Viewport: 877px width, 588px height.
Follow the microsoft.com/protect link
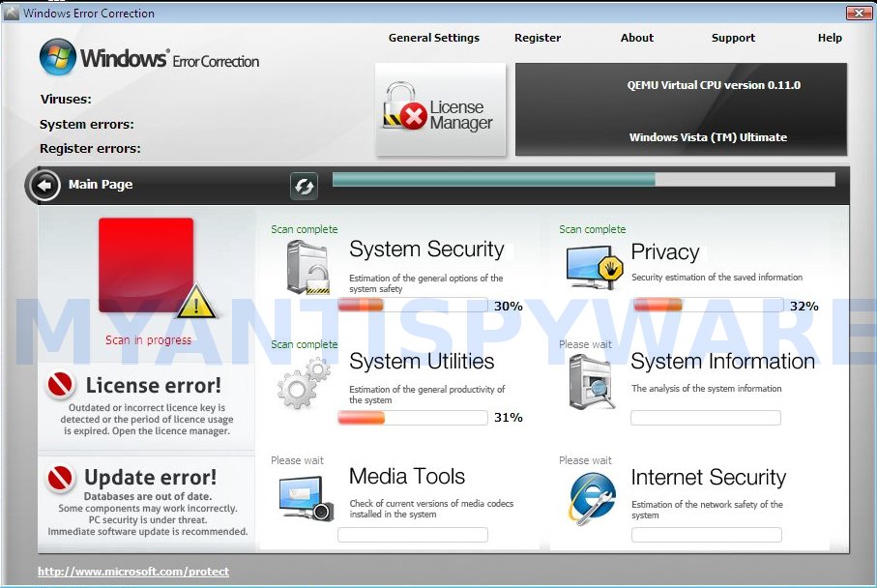(x=133, y=572)
